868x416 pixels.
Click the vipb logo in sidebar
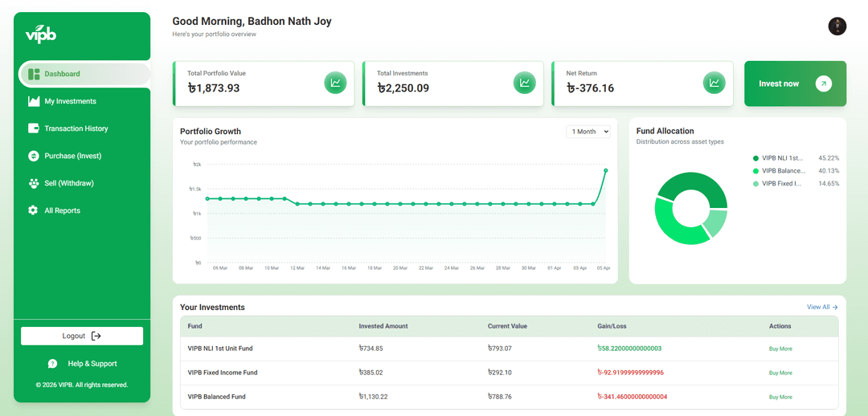click(40, 34)
